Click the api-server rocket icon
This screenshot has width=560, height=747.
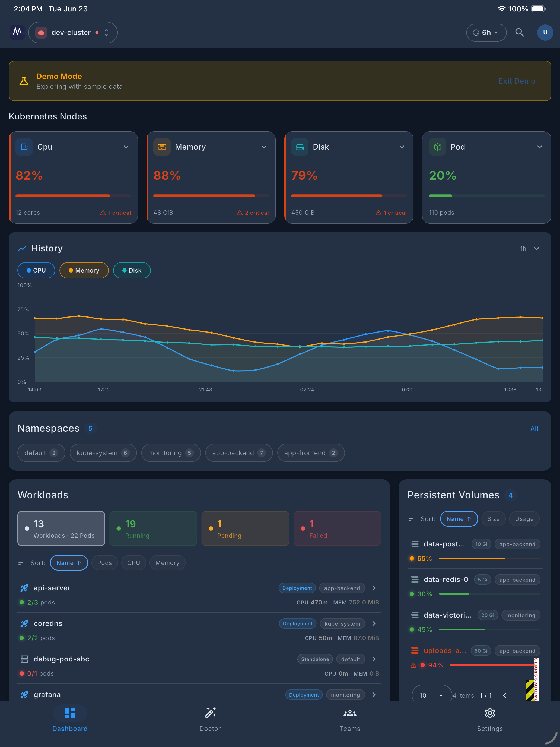[x=24, y=588]
